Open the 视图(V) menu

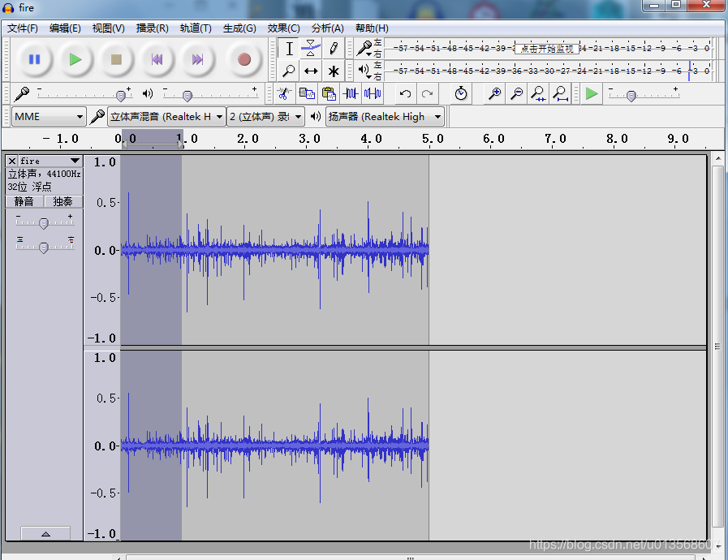coord(108,28)
